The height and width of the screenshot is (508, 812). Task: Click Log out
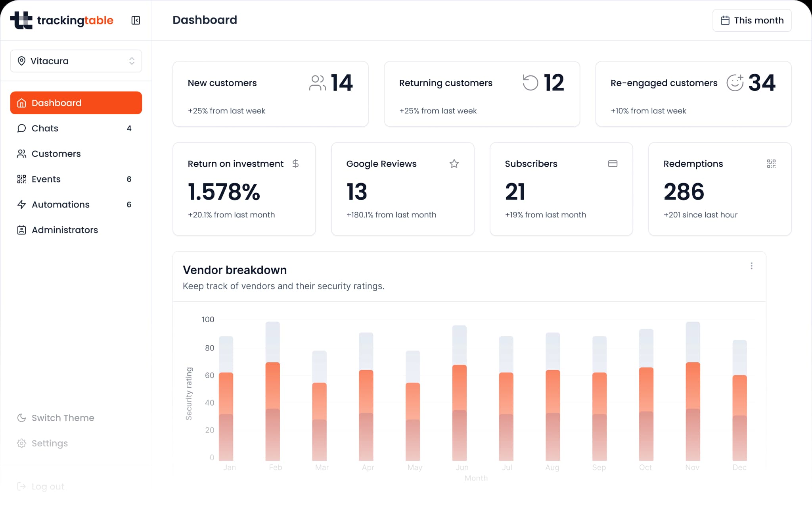[x=40, y=487]
